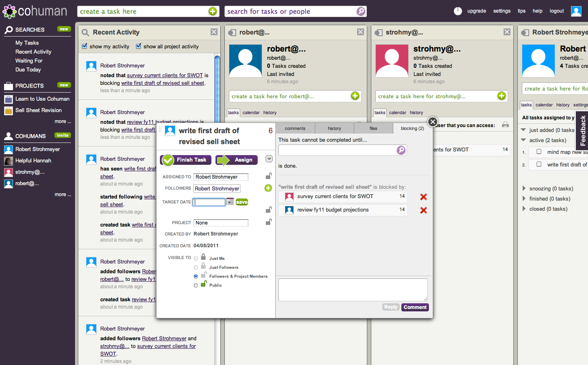The width and height of the screenshot is (588, 365).
Task: Check the 'mind map' task checkbox
Action: (539, 152)
